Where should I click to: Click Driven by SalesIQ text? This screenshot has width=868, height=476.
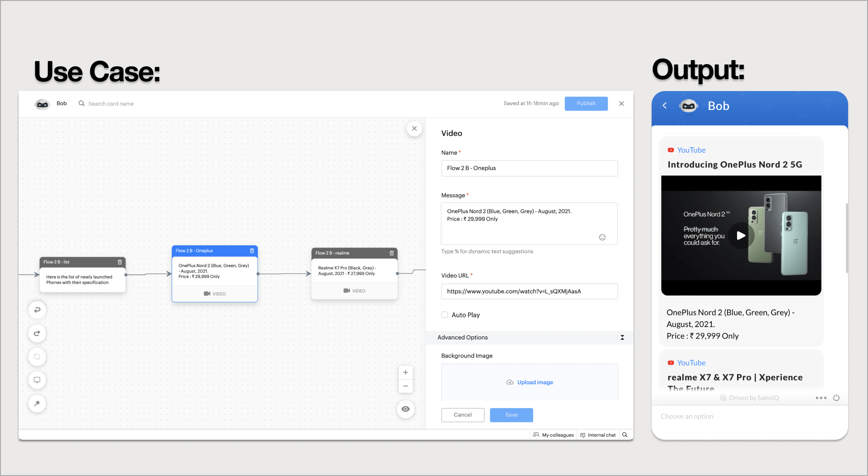coord(753,398)
